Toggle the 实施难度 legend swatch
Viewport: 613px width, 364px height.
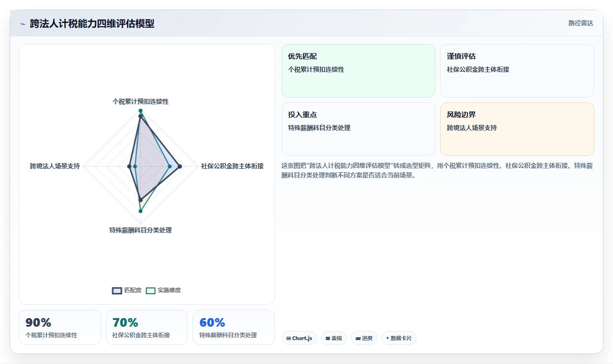[151, 290]
